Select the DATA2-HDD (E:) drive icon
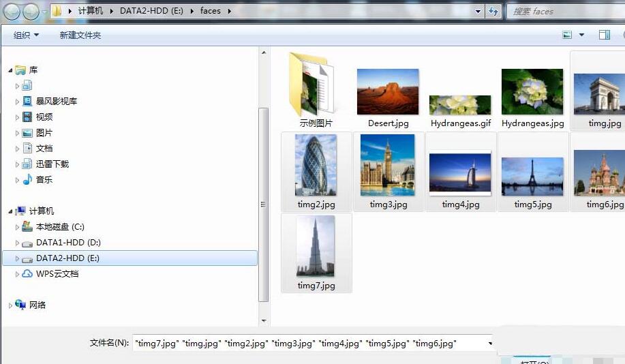The image size is (625, 364). (27, 259)
